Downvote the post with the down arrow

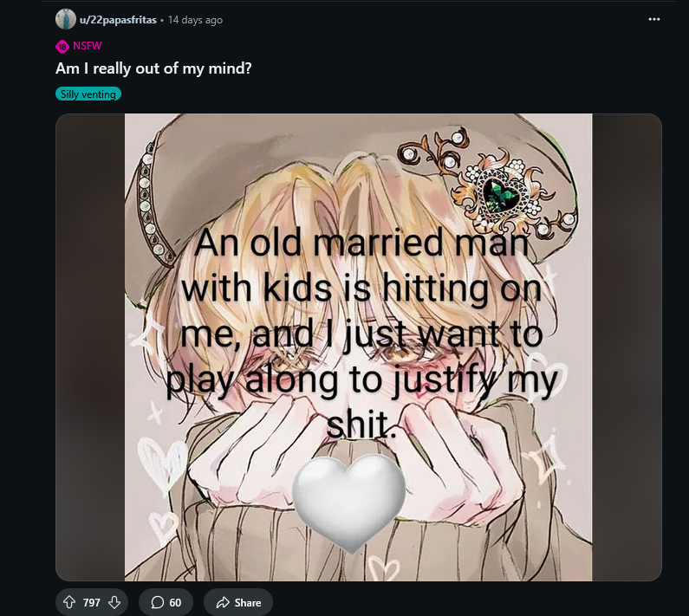click(x=114, y=603)
